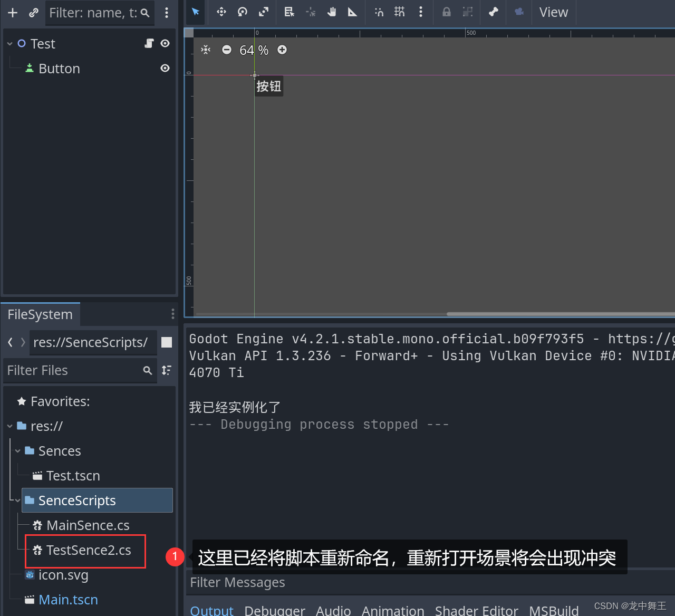Zoom out the 2D viewport
The image size is (675, 616).
pyautogui.click(x=227, y=50)
